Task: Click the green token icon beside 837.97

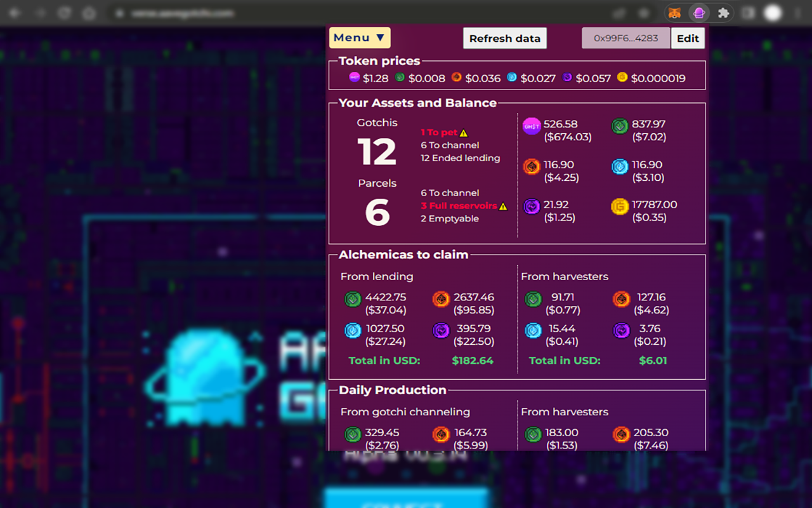Action: click(x=620, y=126)
